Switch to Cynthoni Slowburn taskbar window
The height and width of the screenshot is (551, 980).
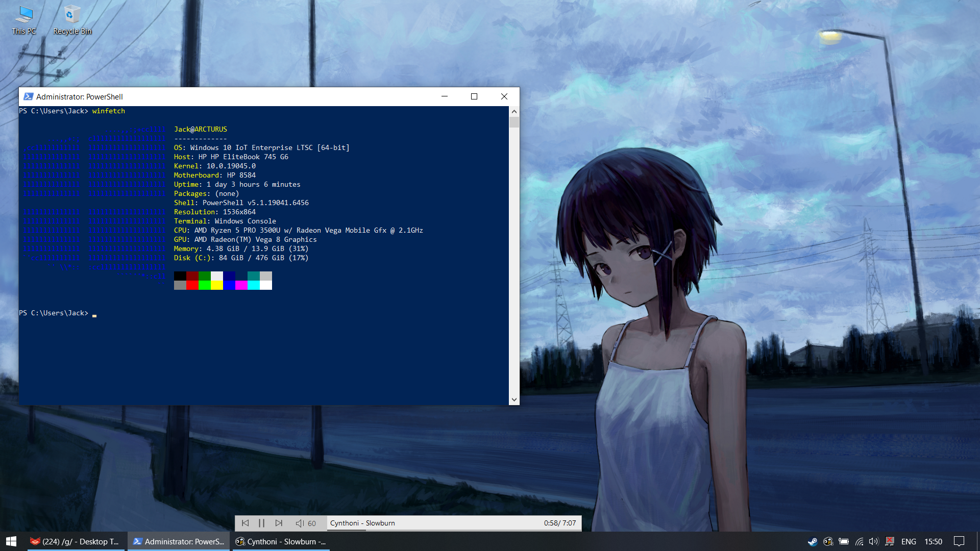coord(281,542)
